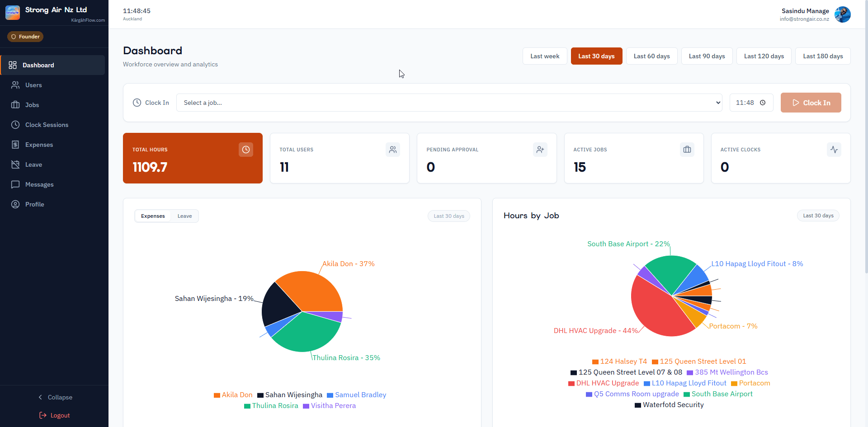Image resolution: width=868 pixels, height=427 pixels.
Task: Click the 11:48 time input field
Action: tap(751, 103)
